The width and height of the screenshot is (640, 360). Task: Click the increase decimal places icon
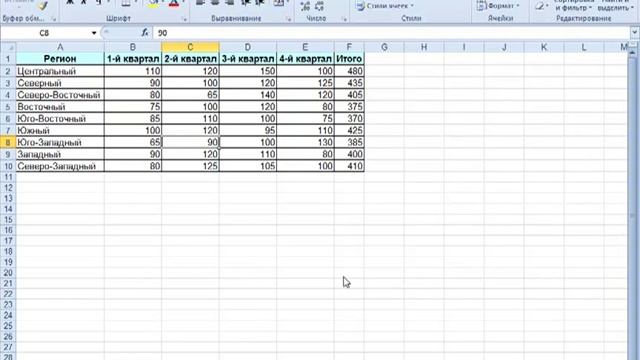(305, 6)
